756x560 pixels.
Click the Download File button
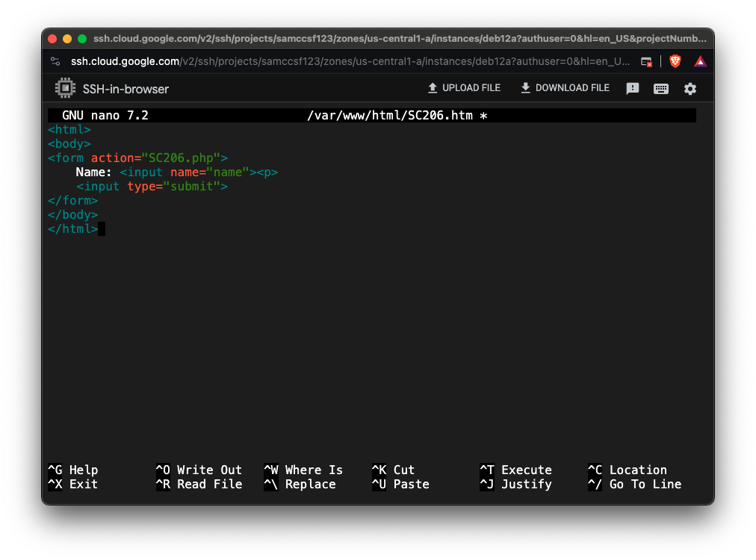pyautogui.click(x=565, y=88)
